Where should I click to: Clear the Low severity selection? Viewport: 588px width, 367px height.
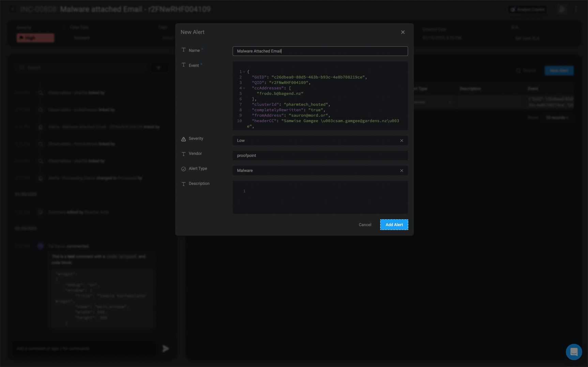[x=402, y=141]
